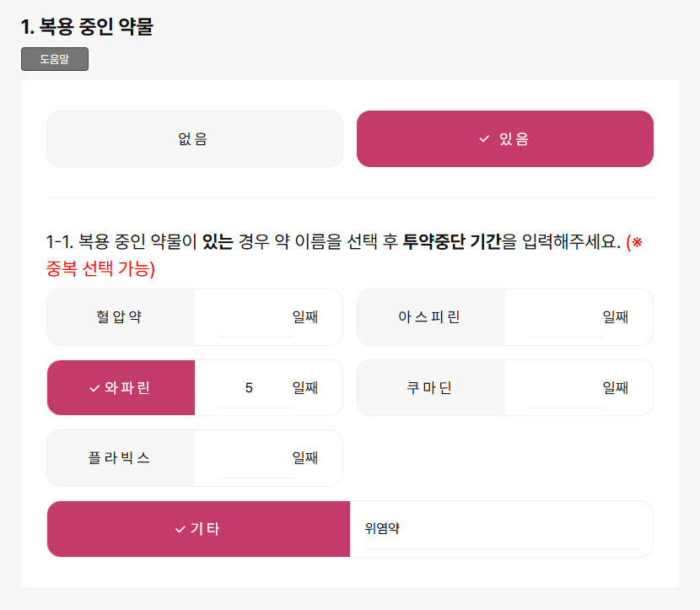Click the red 중복 선택 가능 note
700x610 pixels.
[x=100, y=269]
